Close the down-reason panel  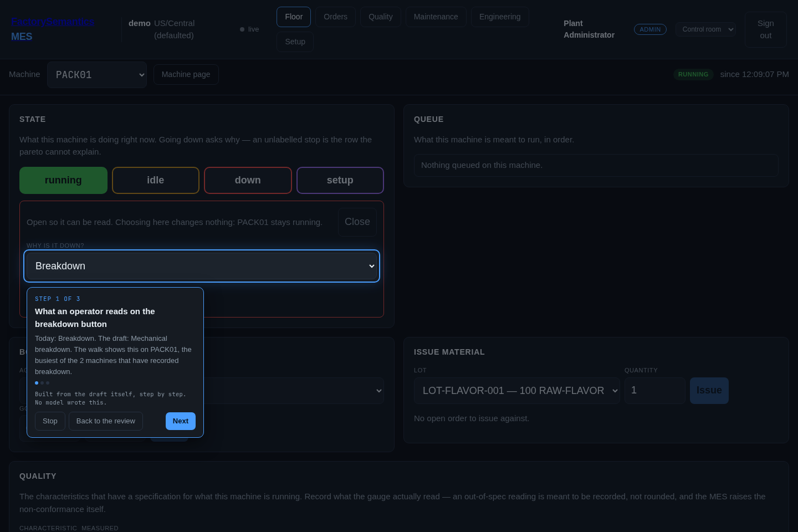coord(357,222)
